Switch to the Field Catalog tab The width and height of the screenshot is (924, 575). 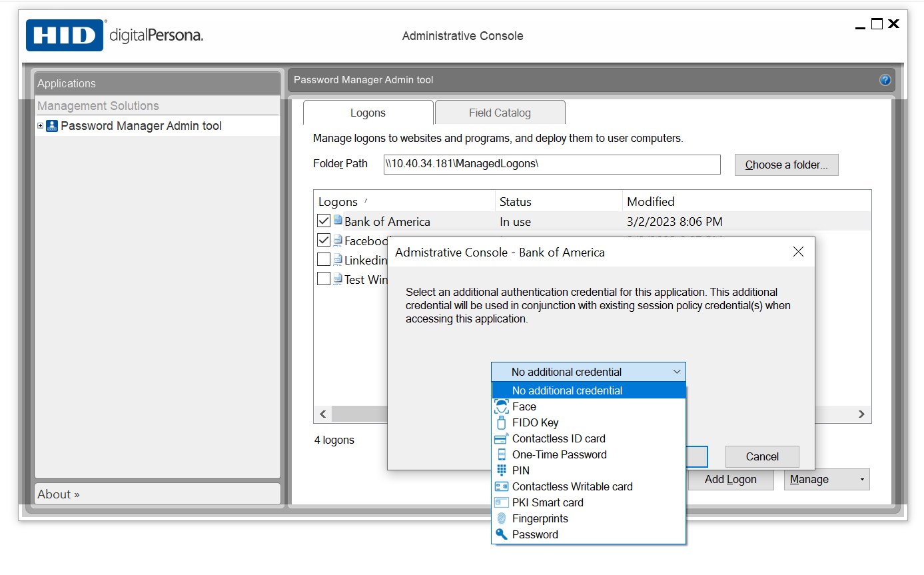point(500,113)
